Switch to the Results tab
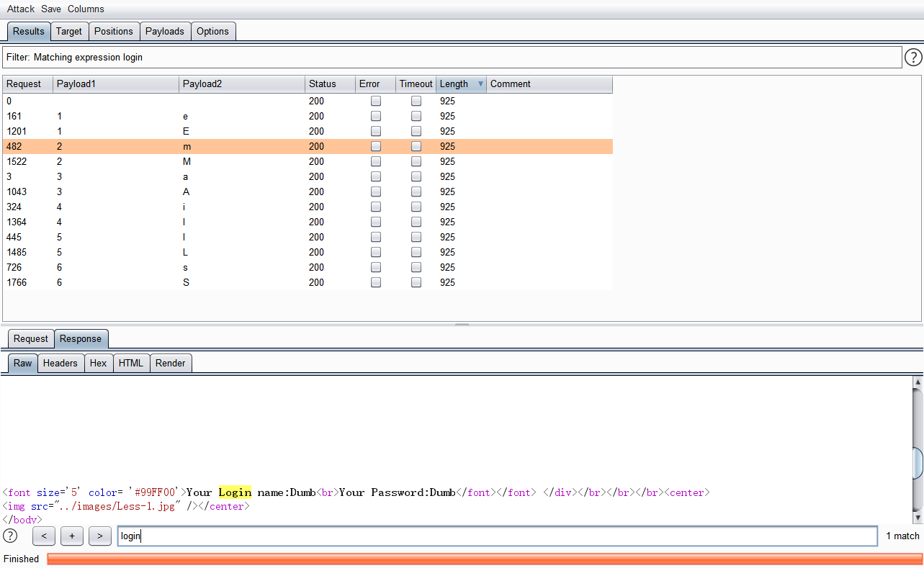 (29, 31)
